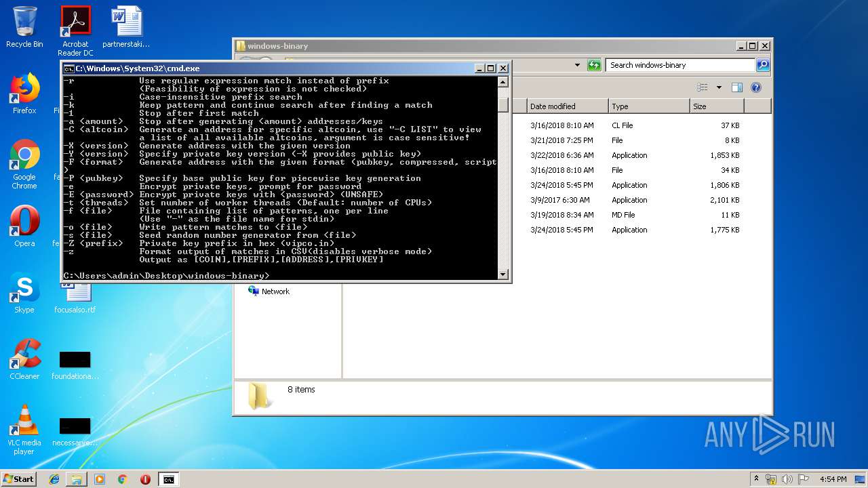This screenshot has height=488, width=868.
Task: Change view using the view icon
Action: click(703, 87)
